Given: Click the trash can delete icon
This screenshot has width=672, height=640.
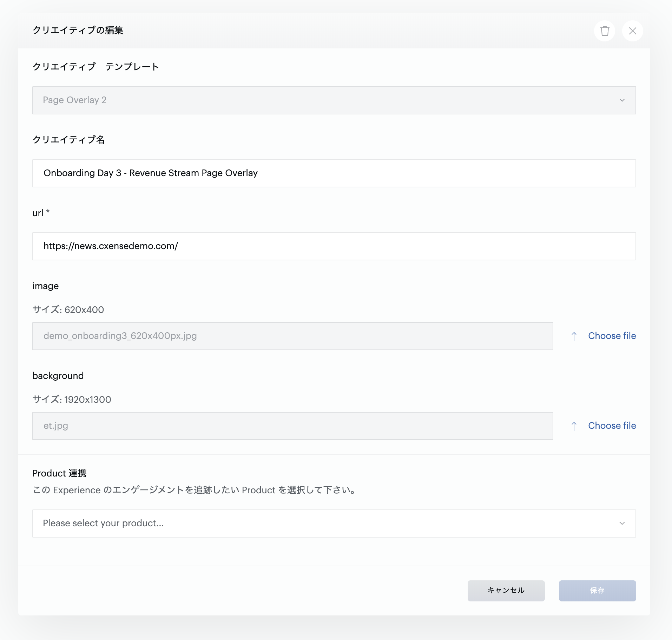Looking at the screenshot, I should (x=605, y=31).
